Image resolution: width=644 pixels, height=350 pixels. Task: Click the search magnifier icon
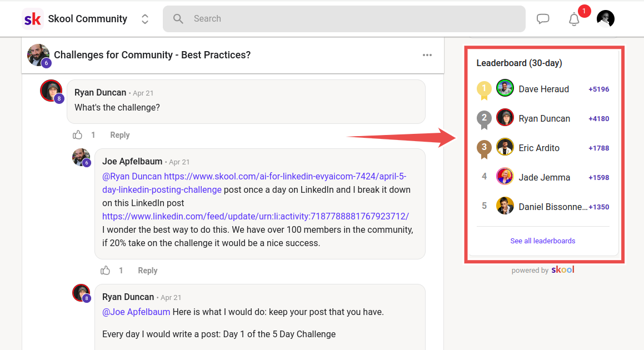(178, 19)
